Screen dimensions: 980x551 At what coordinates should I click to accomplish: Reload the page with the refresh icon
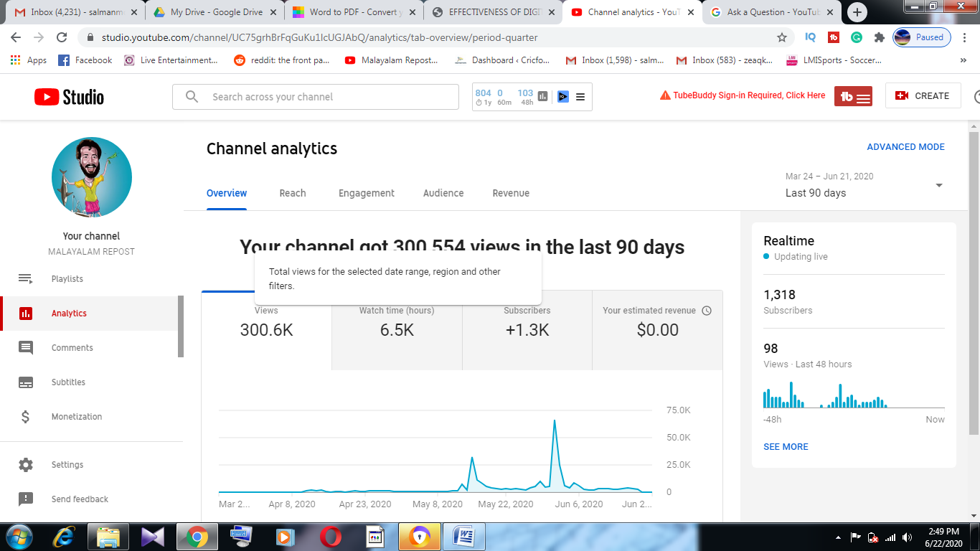[x=62, y=37]
